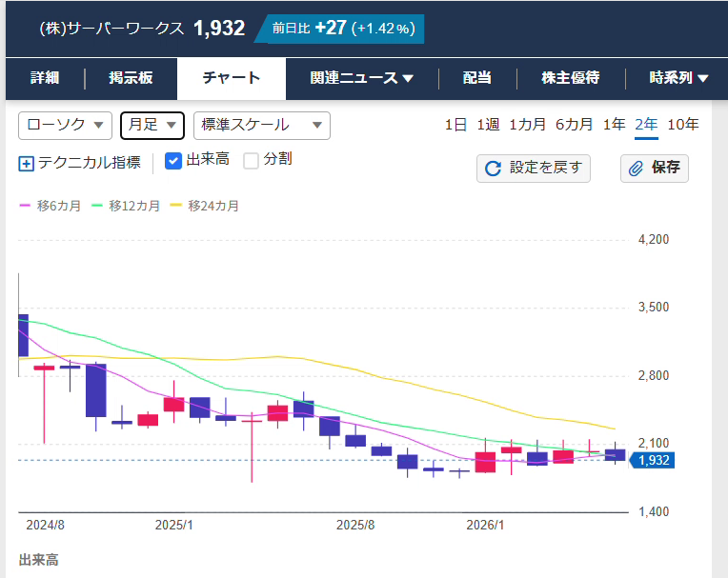The image size is (728, 578).
Task: Open the ローソク chart type dropdown
Action: pos(65,126)
